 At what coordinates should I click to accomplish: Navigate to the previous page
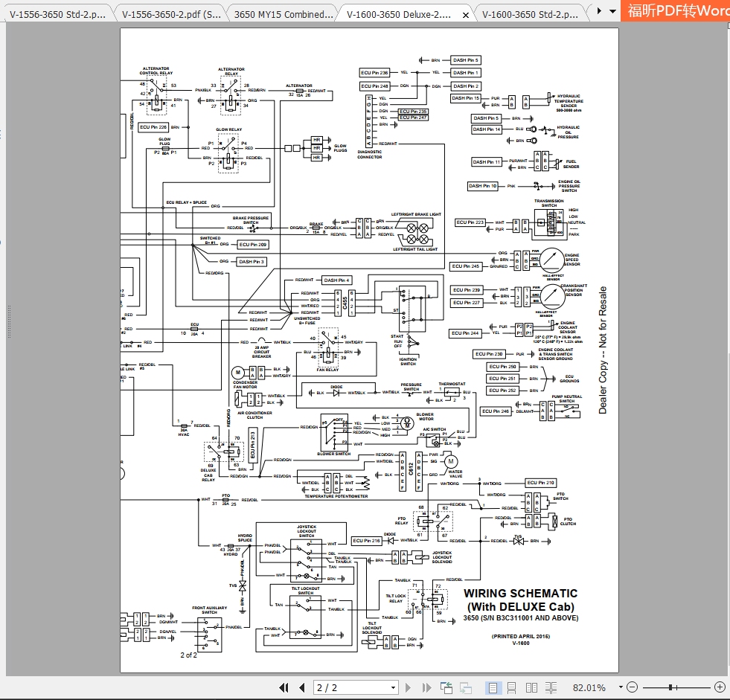click(302, 687)
